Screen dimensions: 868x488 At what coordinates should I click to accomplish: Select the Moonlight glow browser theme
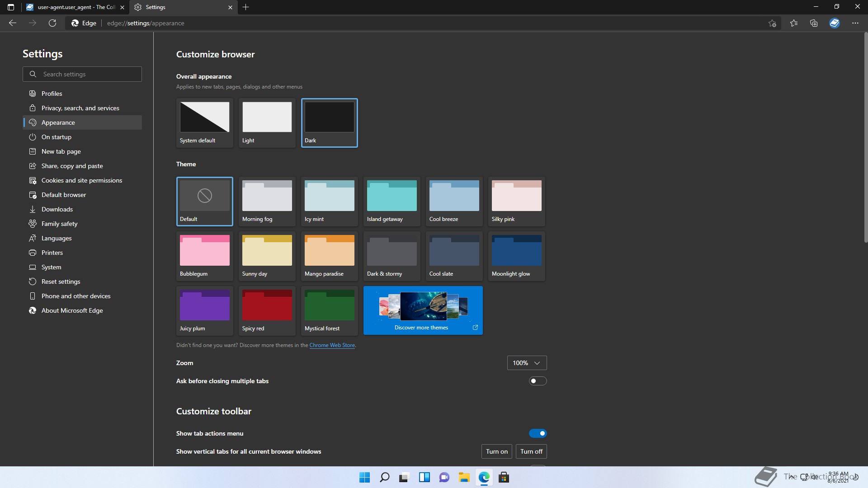coord(516,256)
